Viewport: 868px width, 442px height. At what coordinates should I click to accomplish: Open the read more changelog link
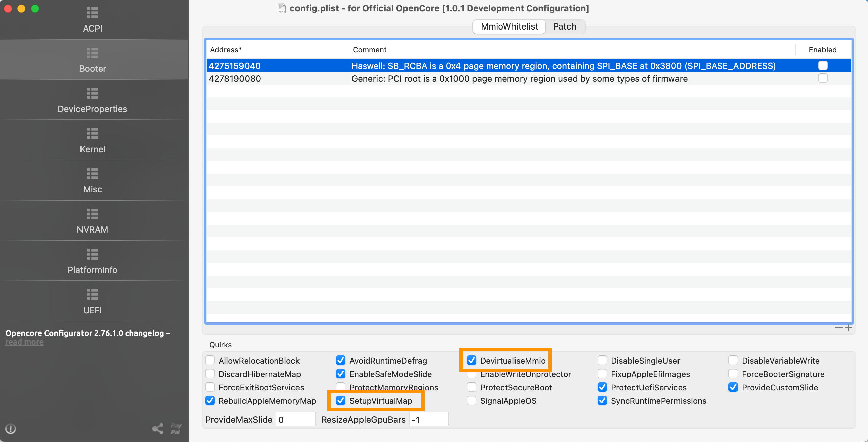tap(24, 342)
